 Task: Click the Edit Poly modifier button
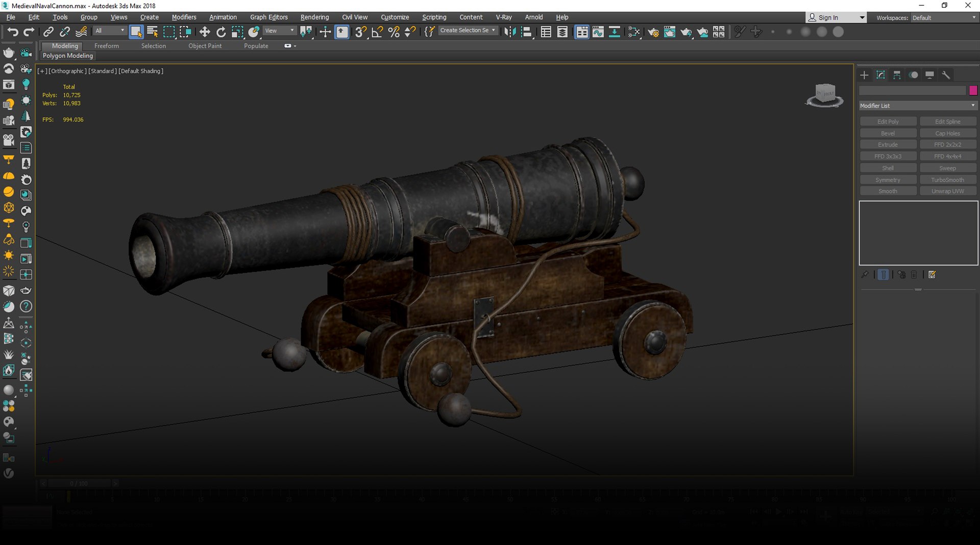pyautogui.click(x=888, y=122)
